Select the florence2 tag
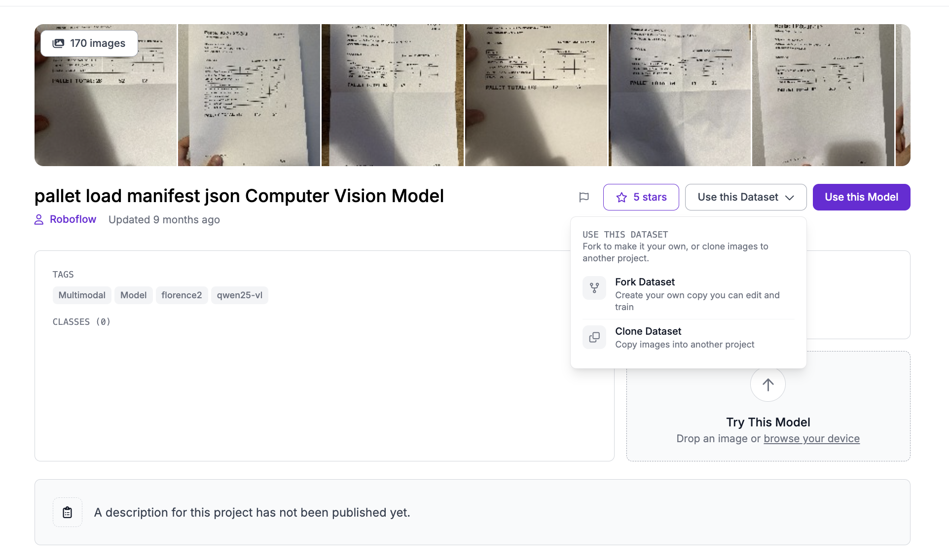The width and height of the screenshot is (949, 560). [182, 295]
